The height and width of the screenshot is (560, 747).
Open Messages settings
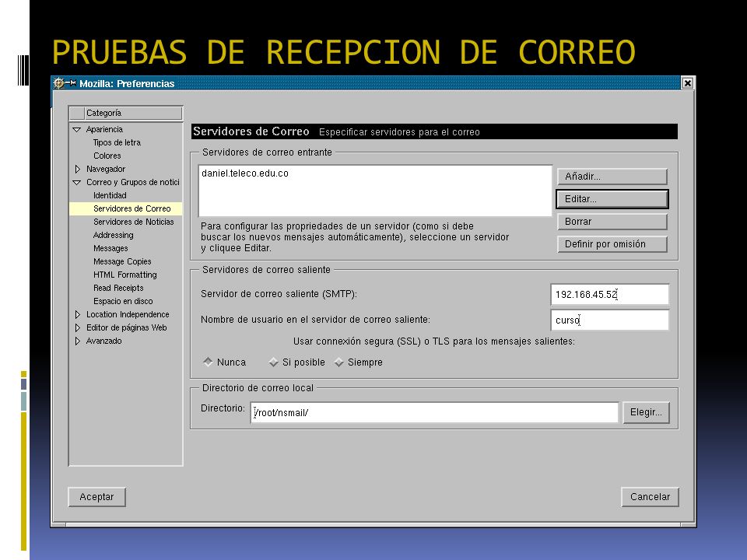(x=110, y=249)
